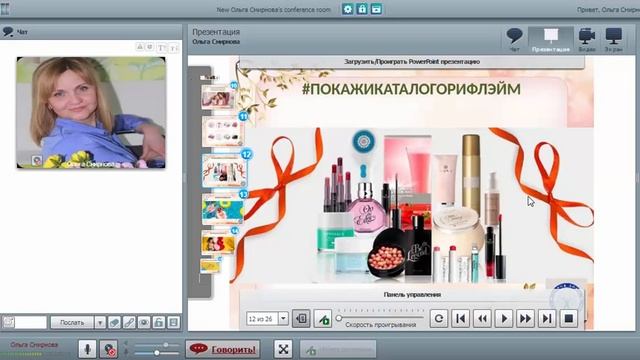
Task: Jump to the last slide
Action: (x=547, y=318)
